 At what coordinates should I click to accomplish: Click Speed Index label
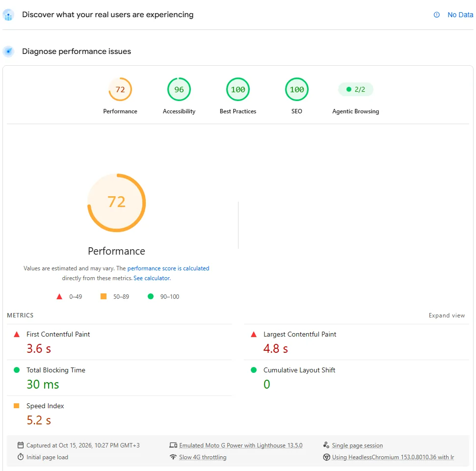pyautogui.click(x=45, y=406)
